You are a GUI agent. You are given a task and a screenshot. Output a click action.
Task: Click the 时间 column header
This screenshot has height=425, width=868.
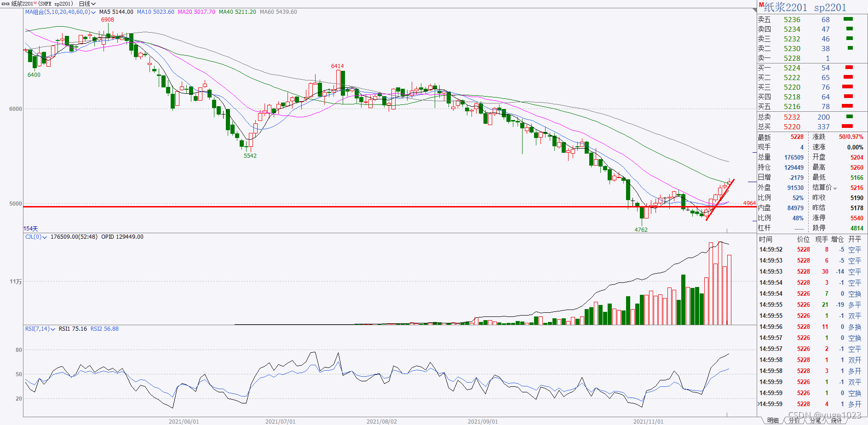click(765, 240)
